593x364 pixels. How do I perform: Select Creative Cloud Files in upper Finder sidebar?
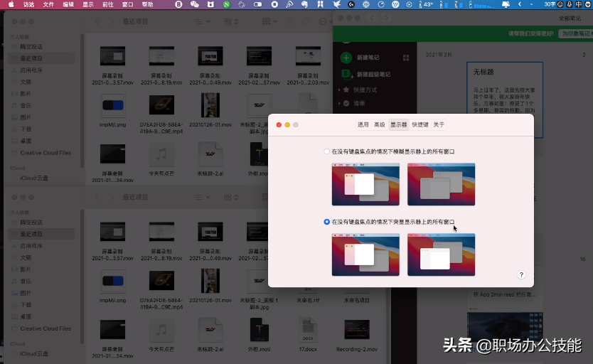41,153
